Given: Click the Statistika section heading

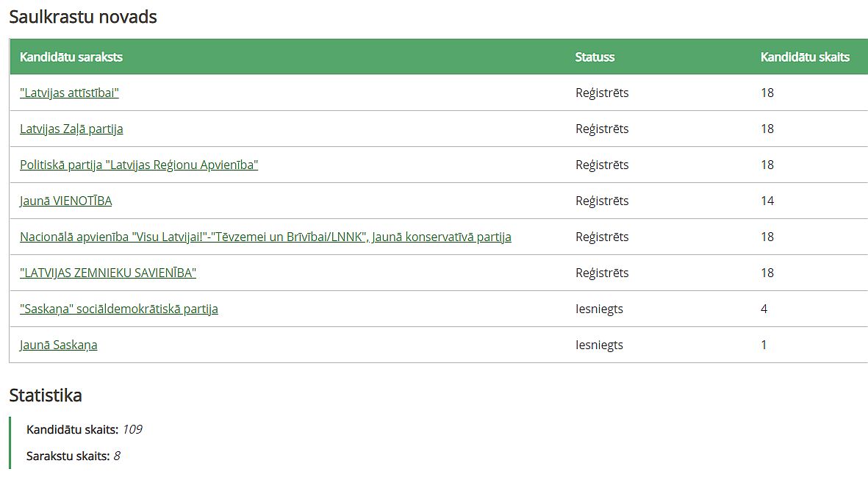Looking at the screenshot, I should pyautogui.click(x=46, y=395).
